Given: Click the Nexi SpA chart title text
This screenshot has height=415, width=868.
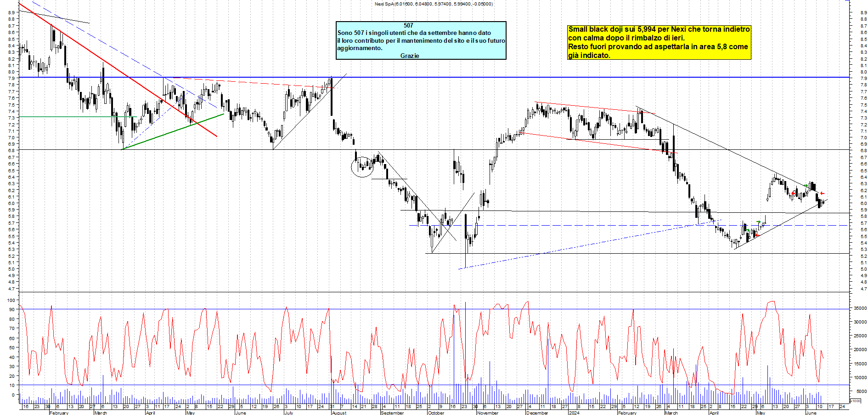Looking at the screenshot, I should tap(434, 4).
